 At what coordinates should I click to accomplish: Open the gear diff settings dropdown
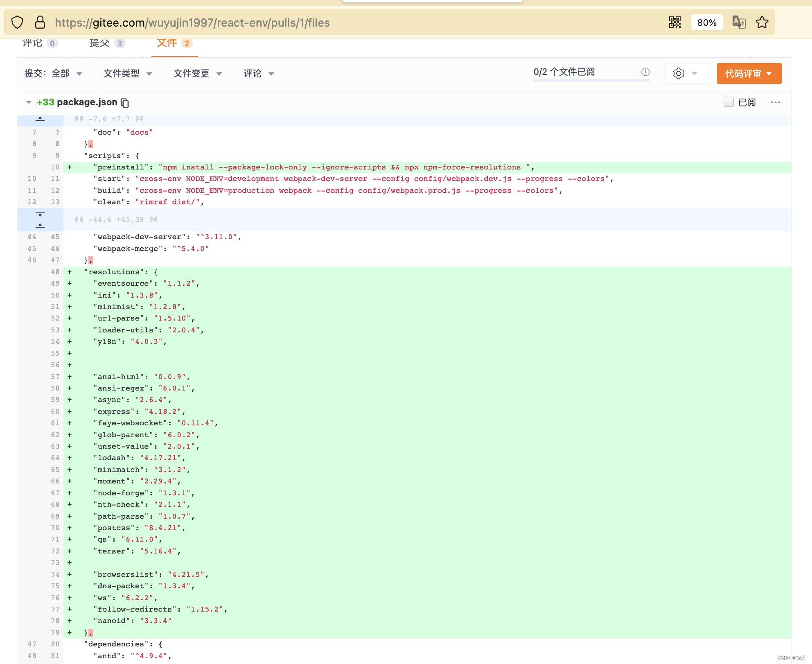pos(686,74)
